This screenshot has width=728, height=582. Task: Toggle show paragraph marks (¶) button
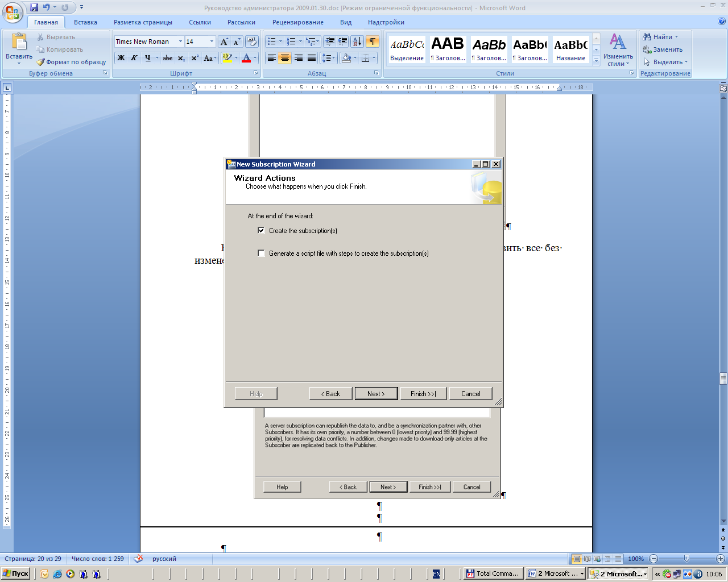[x=373, y=41]
